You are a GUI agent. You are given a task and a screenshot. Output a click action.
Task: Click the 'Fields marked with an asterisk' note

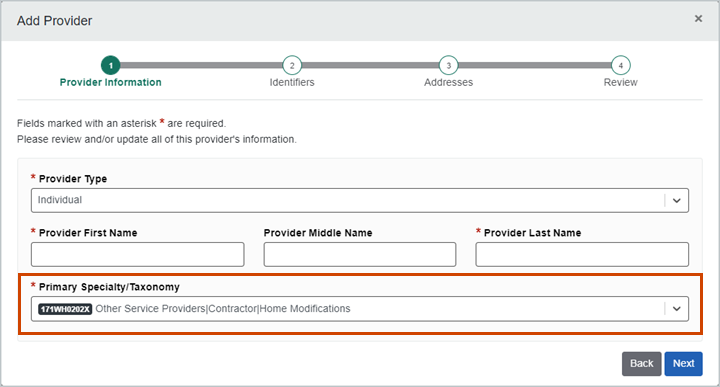point(121,123)
